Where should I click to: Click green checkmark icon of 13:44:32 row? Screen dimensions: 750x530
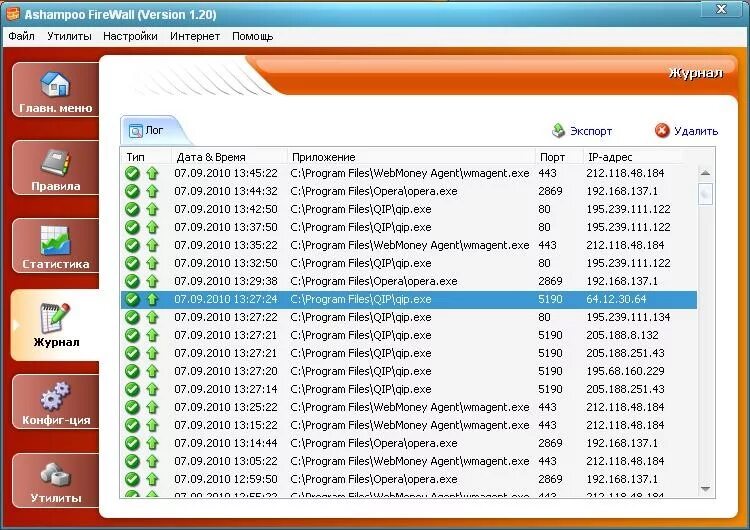tap(132, 191)
